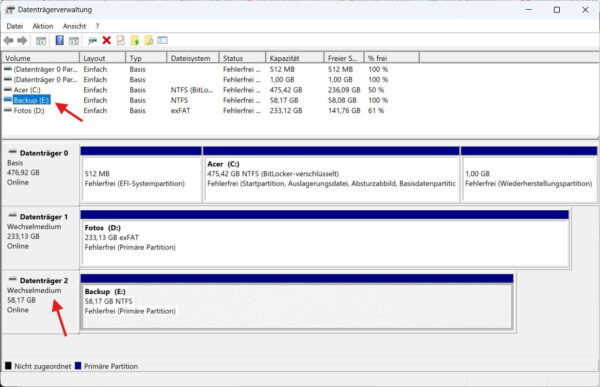Click the Datenträgerverwaltung title bar app icon
The width and height of the screenshot is (600, 387).
10,10
